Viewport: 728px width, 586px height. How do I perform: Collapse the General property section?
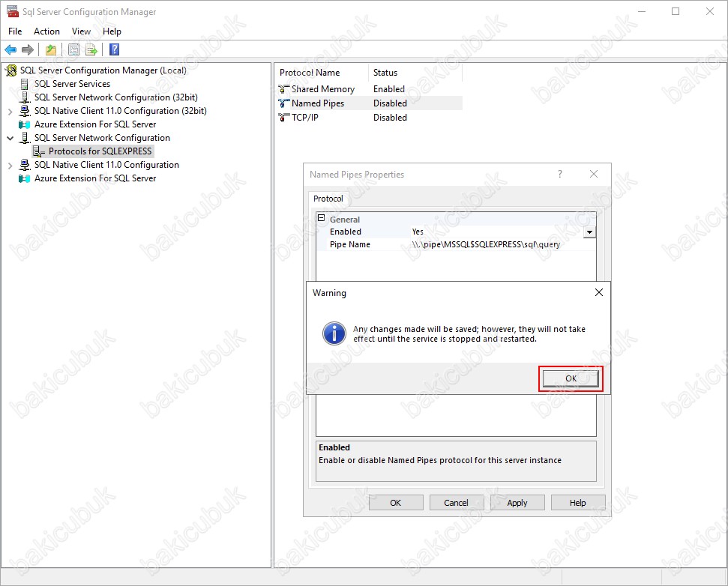coord(321,217)
